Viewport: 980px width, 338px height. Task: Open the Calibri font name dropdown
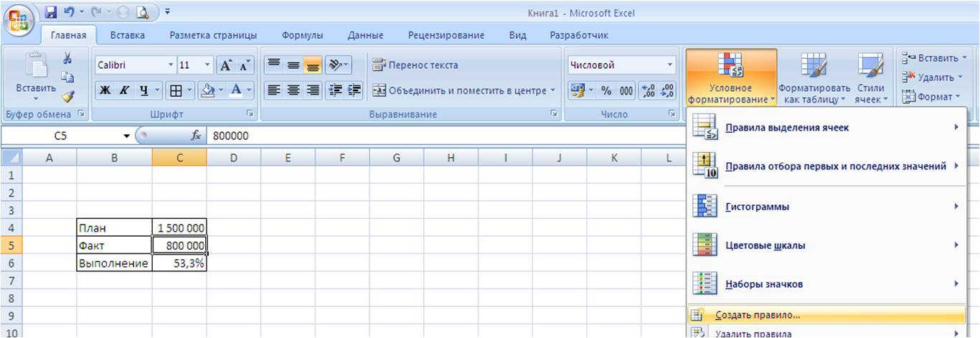click(x=171, y=65)
